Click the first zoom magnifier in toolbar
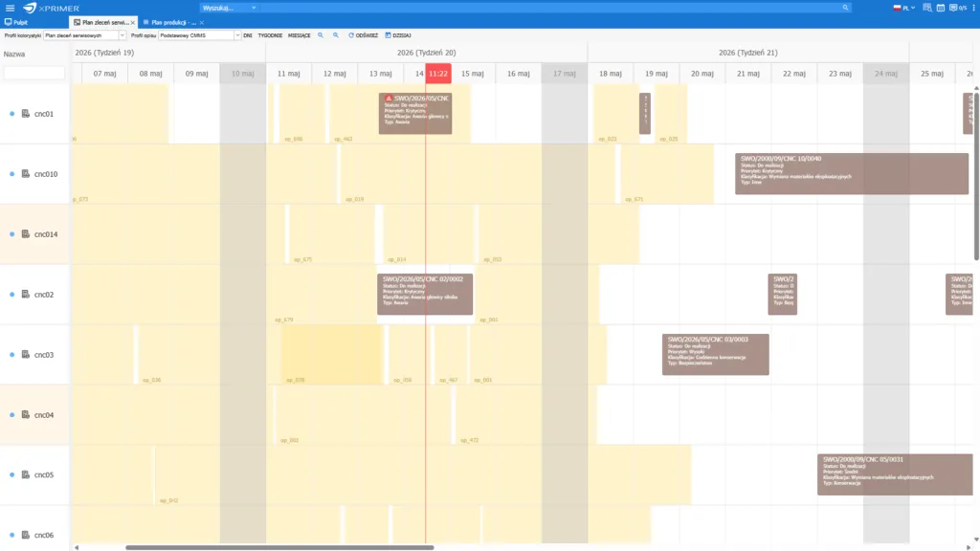This screenshot has width=980, height=551. coord(321,35)
